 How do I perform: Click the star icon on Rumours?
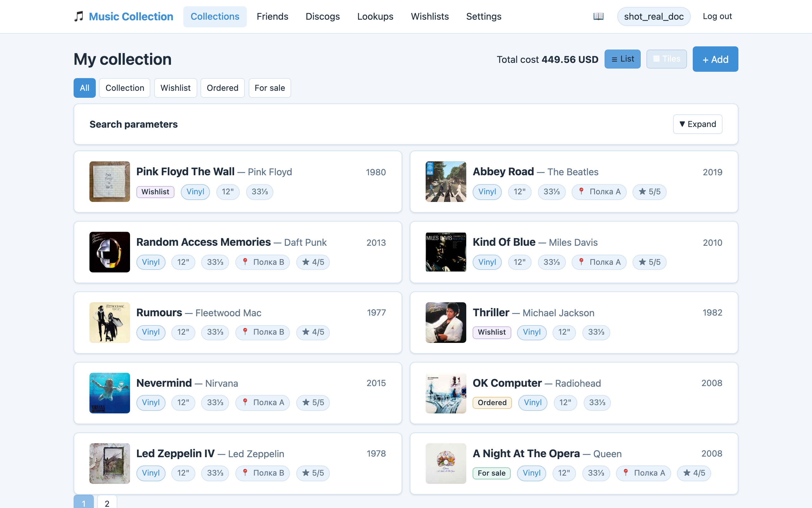306,332
